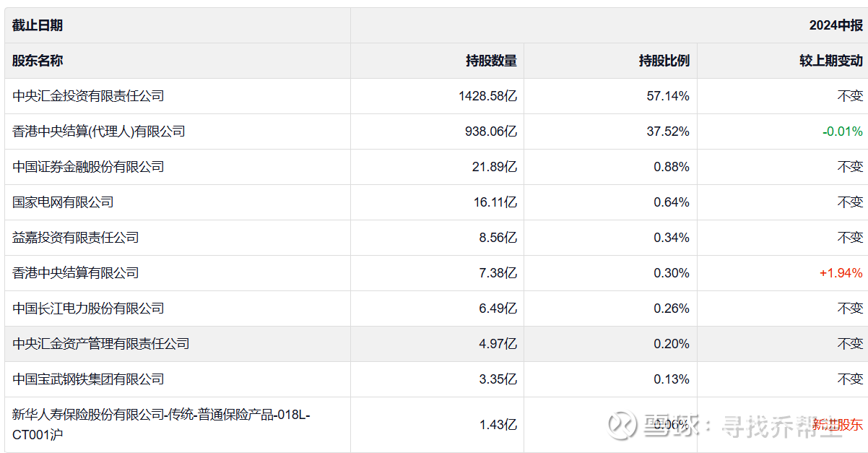
Task: Open 益嘉投资有限责任公司 shareholder entry
Action: (75, 238)
